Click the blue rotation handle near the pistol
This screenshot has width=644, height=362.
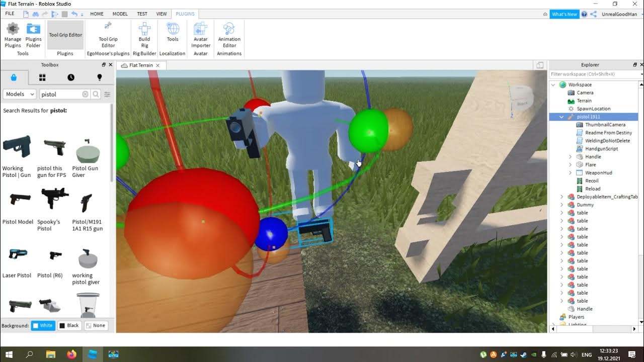click(x=271, y=234)
